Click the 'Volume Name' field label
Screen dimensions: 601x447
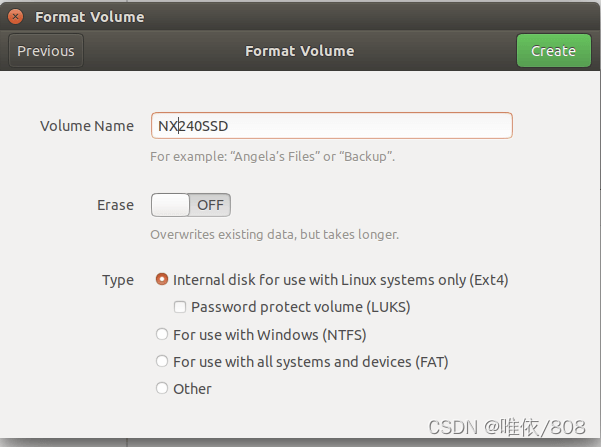tap(87, 126)
